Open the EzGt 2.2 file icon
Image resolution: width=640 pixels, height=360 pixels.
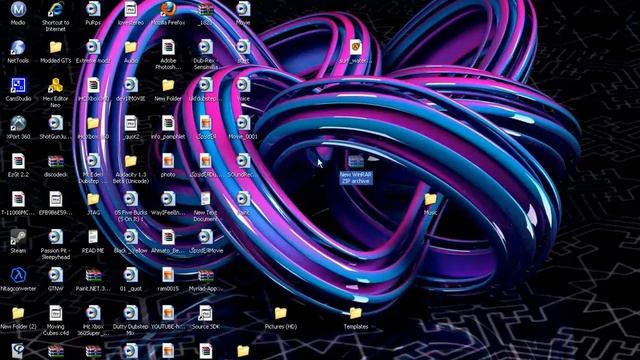click(18, 161)
